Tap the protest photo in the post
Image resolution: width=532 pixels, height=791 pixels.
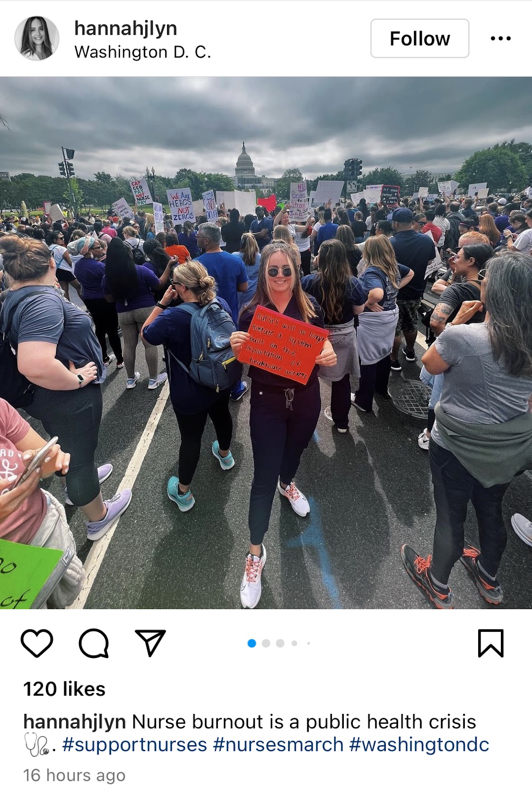266,343
